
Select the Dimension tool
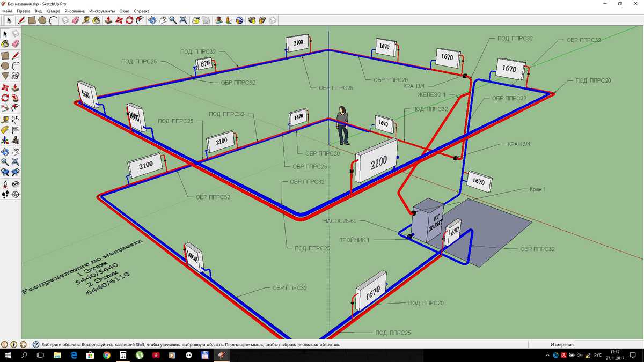[x=16, y=120]
